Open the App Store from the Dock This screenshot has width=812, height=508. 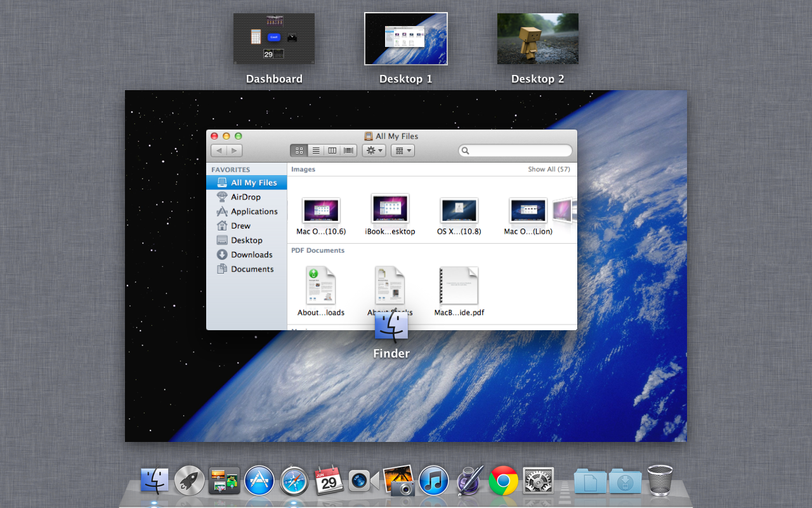(x=259, y=481)
